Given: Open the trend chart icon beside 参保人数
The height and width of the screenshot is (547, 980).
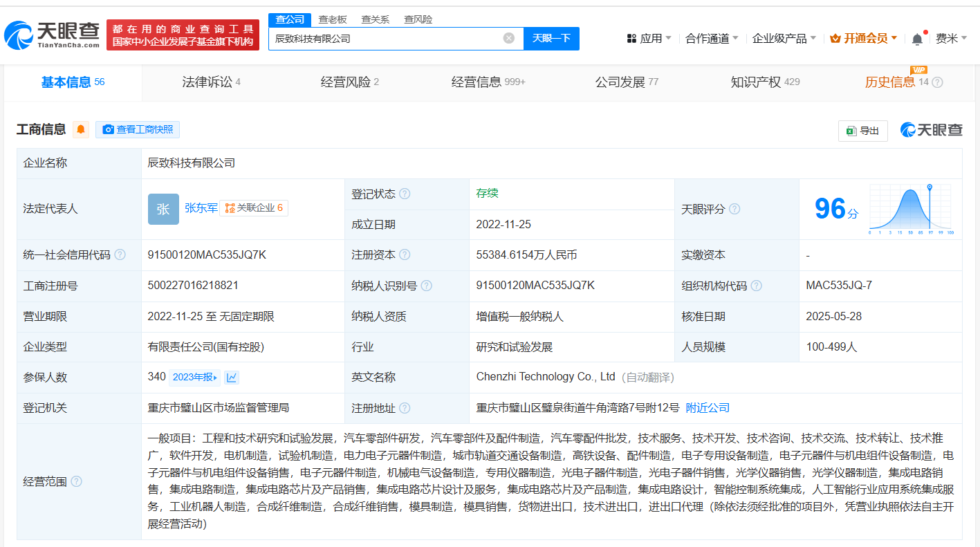Looking at the screenshot, I should [232, 378].
